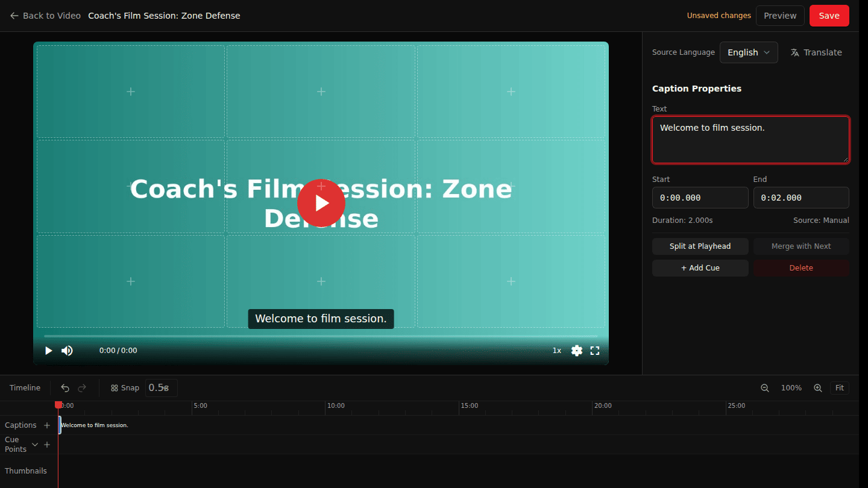Screen dimensions: 868x488
Task: Click the redo arrow in the timeline toolbar
Action: (x=82, y=388)
